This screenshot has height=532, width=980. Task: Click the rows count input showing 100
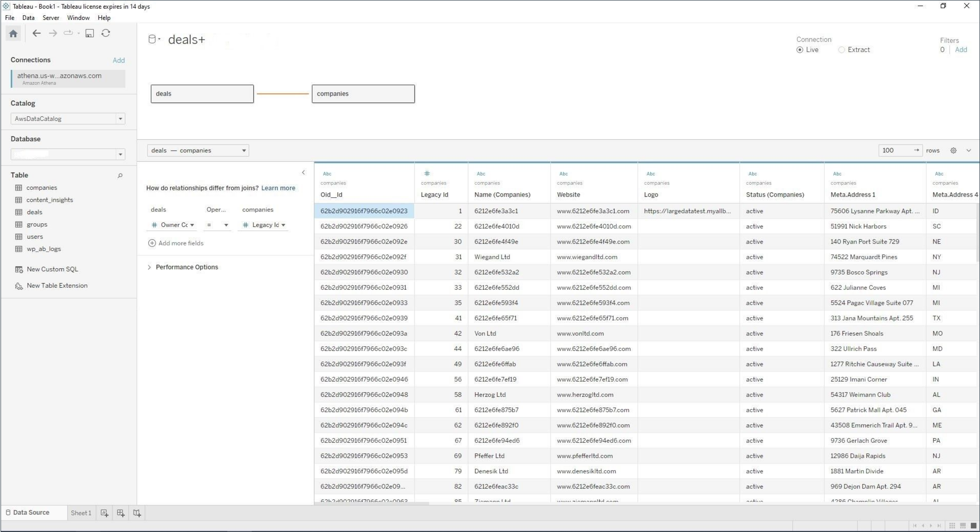point(900,150)
